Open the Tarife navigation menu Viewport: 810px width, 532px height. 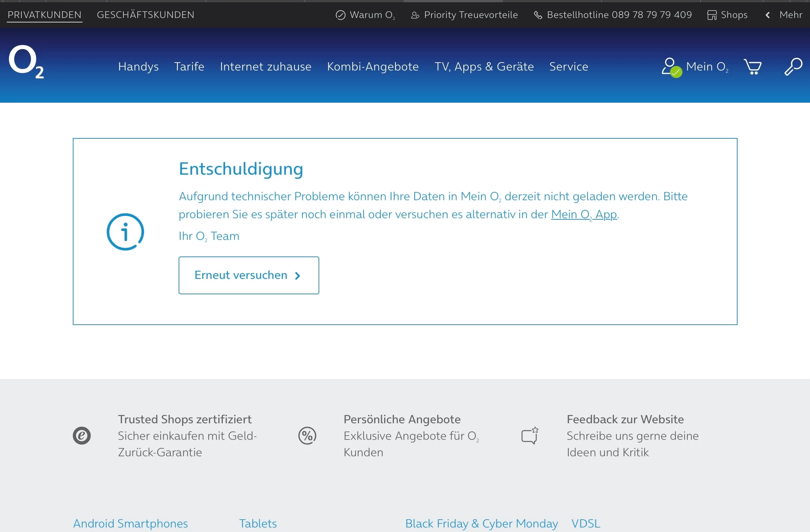click(189, 67)
